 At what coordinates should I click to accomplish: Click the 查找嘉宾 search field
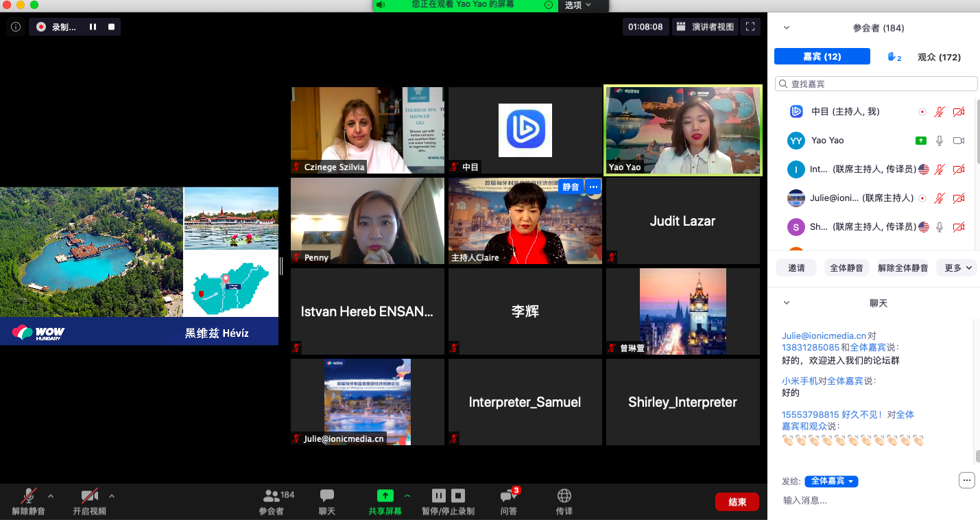[876, 84]
